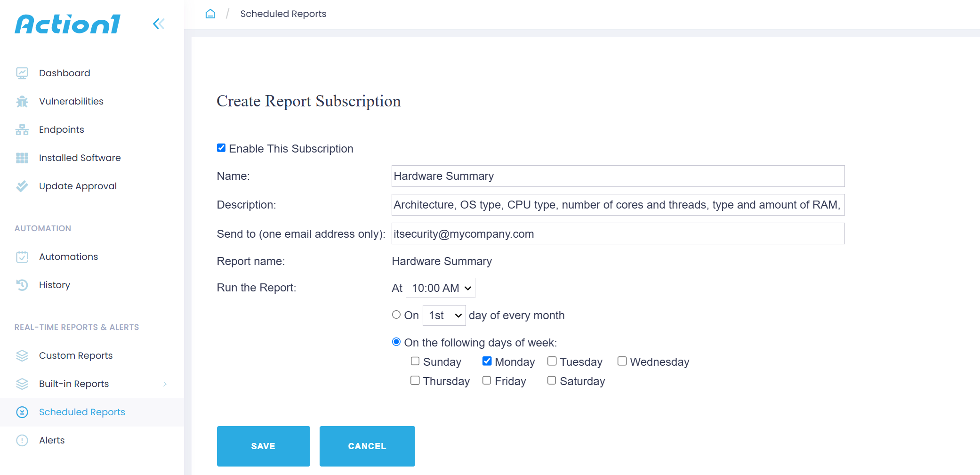The height and width of the screenshot is (475, 980).
Task: Open Endpoints from the sidebar icon
Action: pos(22,129)
